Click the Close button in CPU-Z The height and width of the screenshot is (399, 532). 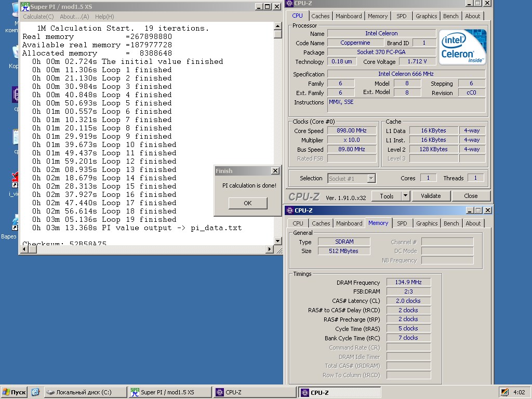click(471, 196)
